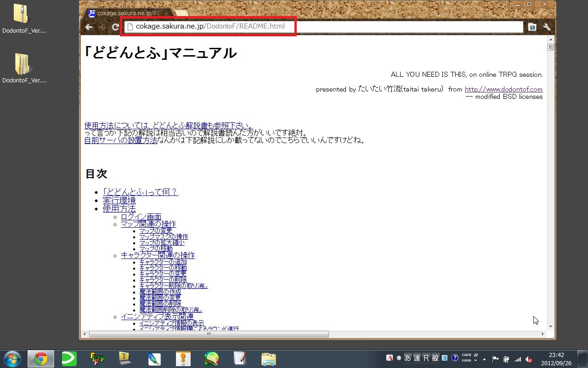Click the Action Center flag icon
588x368 pixels.
tap(495, 359)
